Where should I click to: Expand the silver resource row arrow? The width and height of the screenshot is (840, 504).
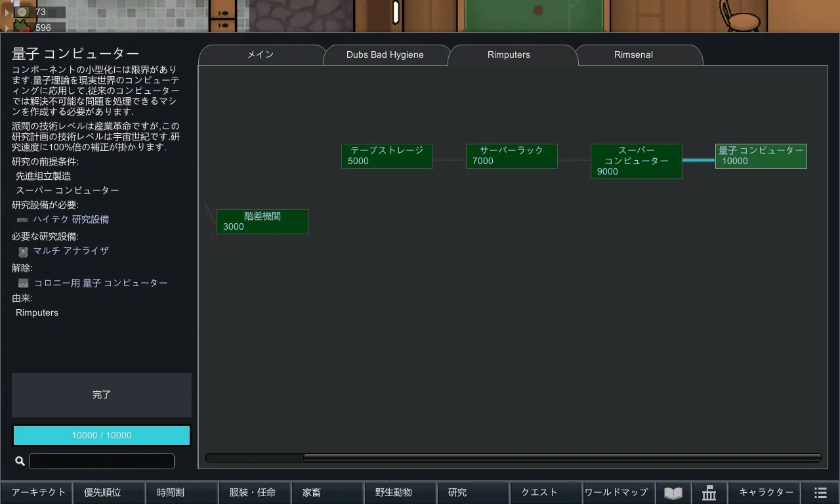[x=7, y=12]
